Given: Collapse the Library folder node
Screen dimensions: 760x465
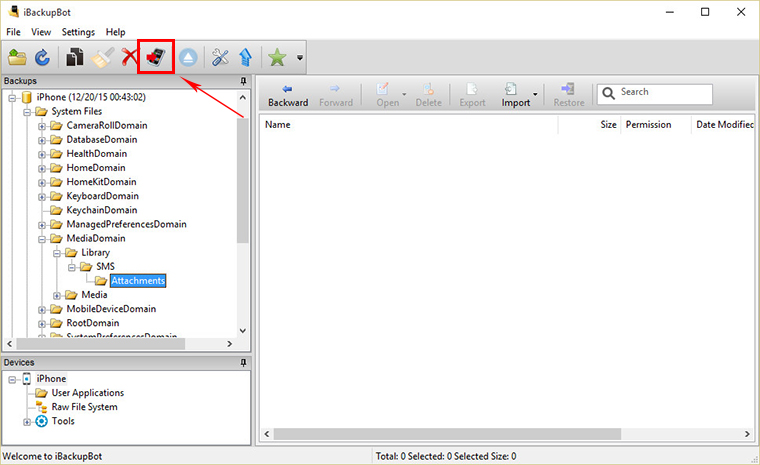Looking at the screenshot, I should point(57,253).
